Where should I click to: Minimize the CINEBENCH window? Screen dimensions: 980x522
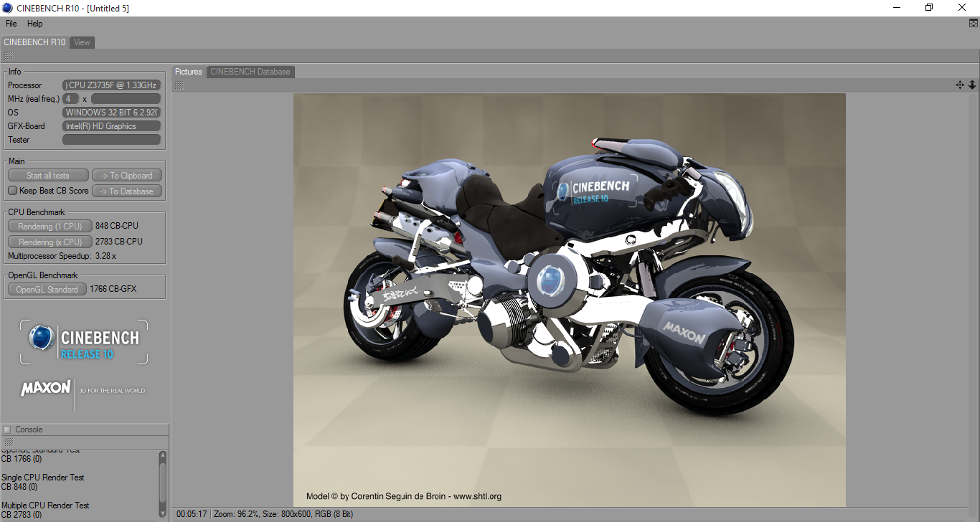[x=896, y=8]
